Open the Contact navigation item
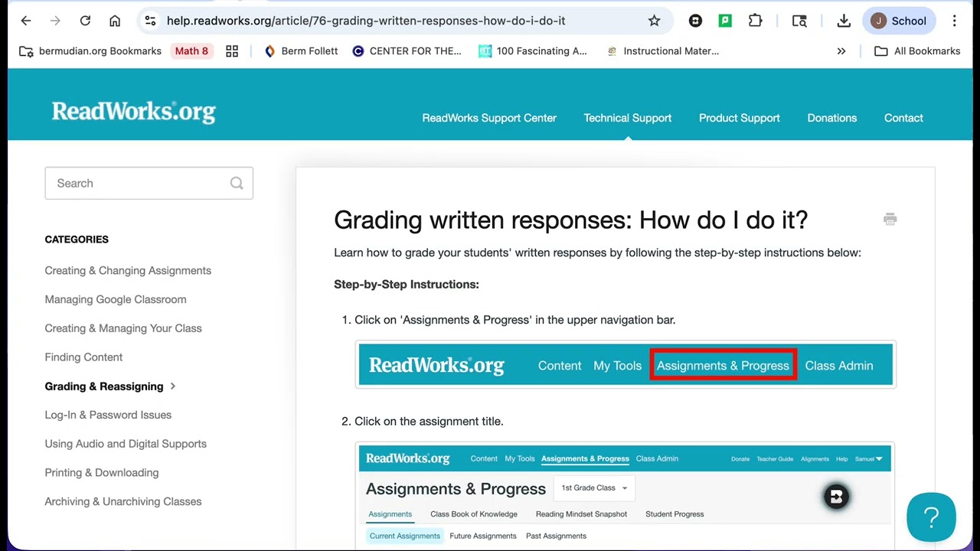Image resolution: width=980 pixels, height=551 pixels. 903,118
